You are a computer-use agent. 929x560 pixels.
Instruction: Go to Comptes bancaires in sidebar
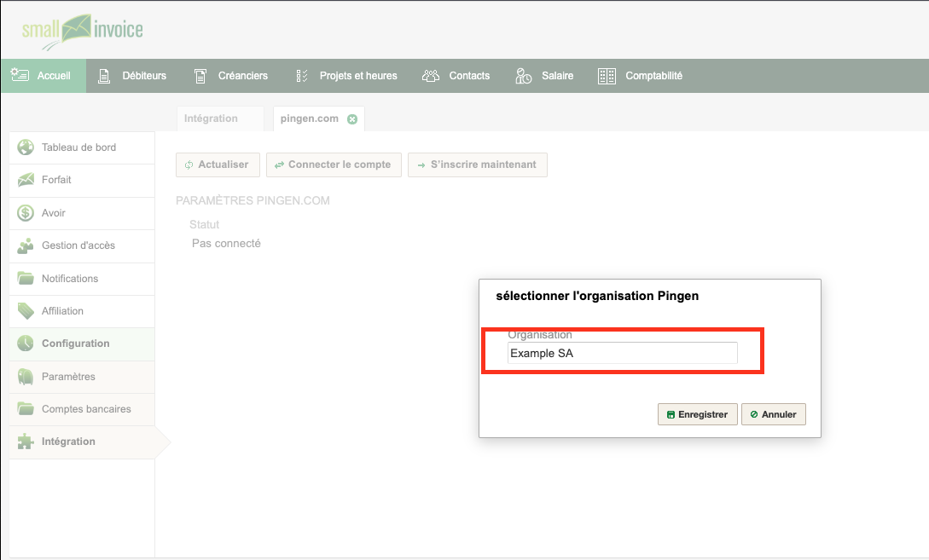[x=82, y=409]
